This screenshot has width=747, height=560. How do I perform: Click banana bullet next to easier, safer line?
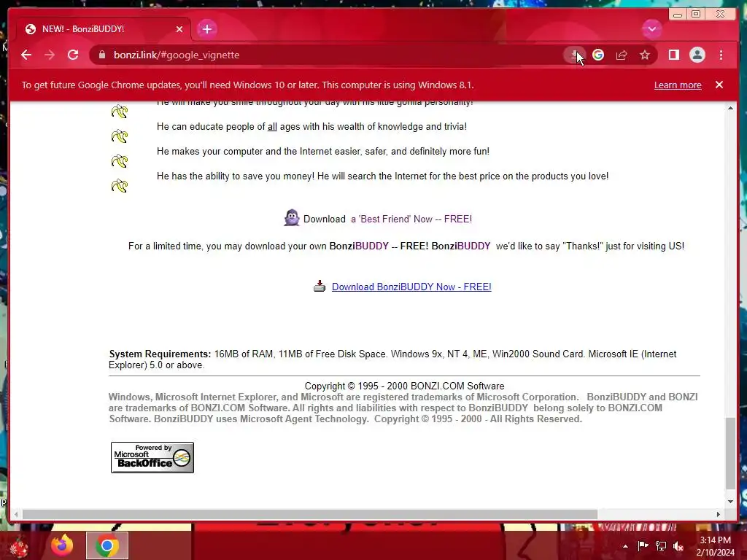[119, 161]
